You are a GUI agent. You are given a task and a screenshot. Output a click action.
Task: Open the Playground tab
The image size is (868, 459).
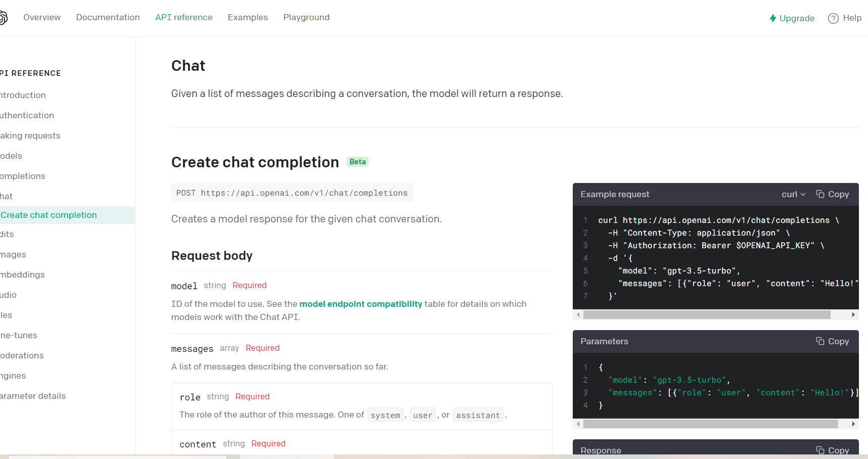306,17
